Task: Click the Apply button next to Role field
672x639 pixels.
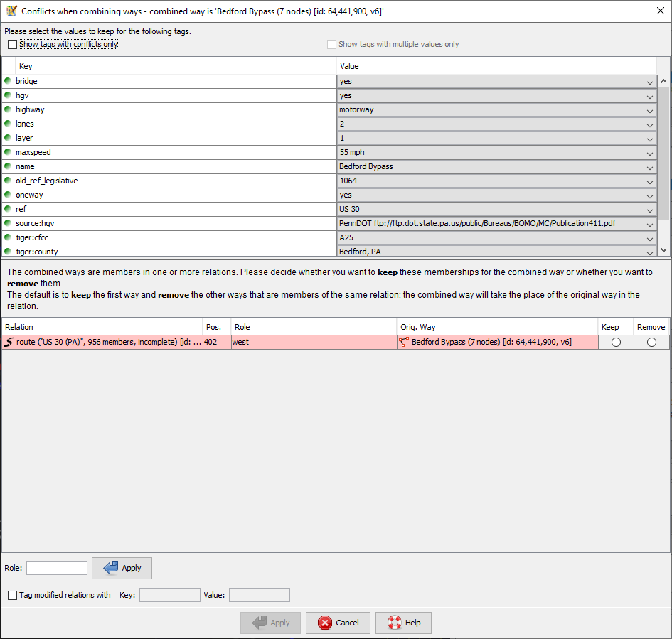Action: (122, 568)
